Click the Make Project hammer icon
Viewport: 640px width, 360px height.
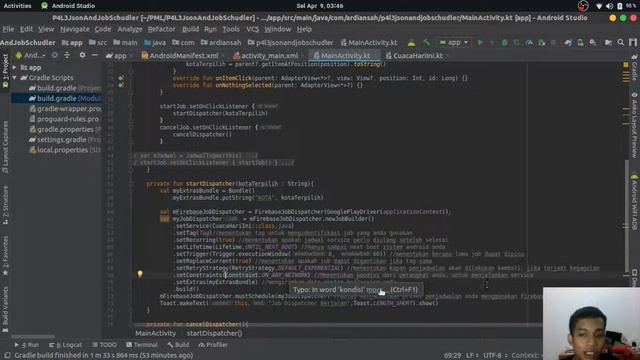426,42
